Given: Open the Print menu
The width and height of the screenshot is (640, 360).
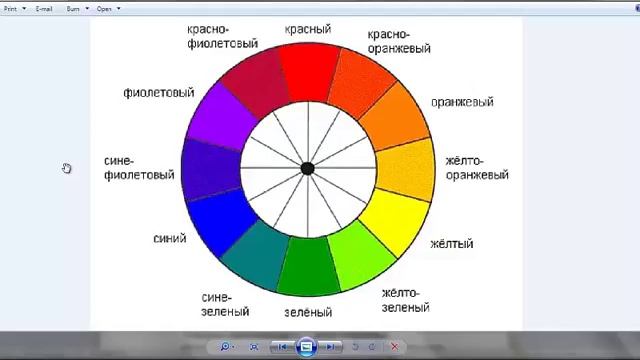Looking at the screenshot, I should click(x=11, y=9).
